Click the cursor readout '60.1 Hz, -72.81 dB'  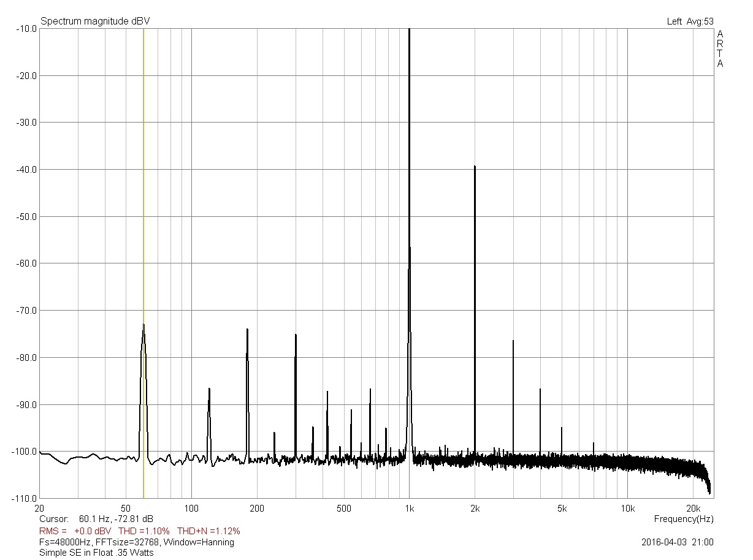(x=116, y=519)
